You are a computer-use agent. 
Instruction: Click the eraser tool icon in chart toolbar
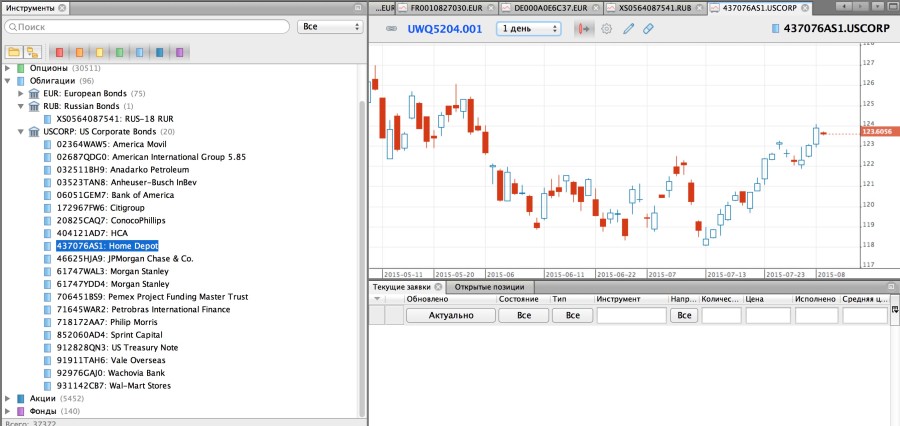pos(649,29)
